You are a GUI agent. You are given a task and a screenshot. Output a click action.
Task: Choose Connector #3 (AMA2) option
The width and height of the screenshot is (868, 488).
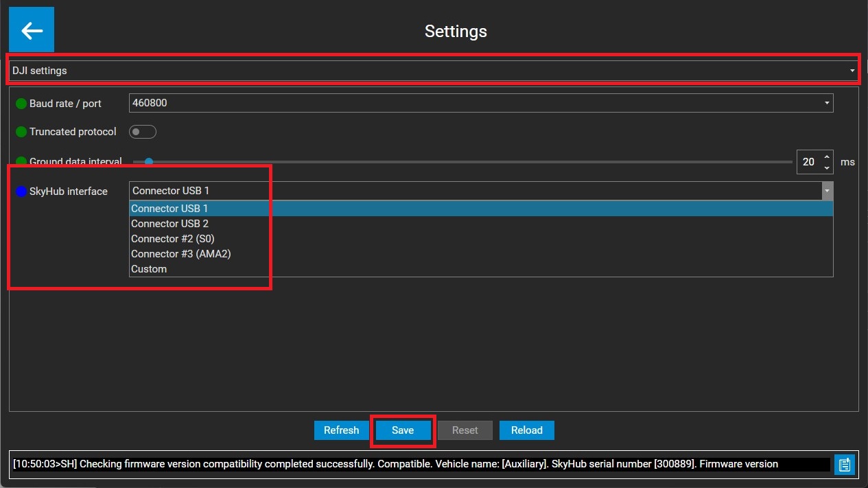481,254
